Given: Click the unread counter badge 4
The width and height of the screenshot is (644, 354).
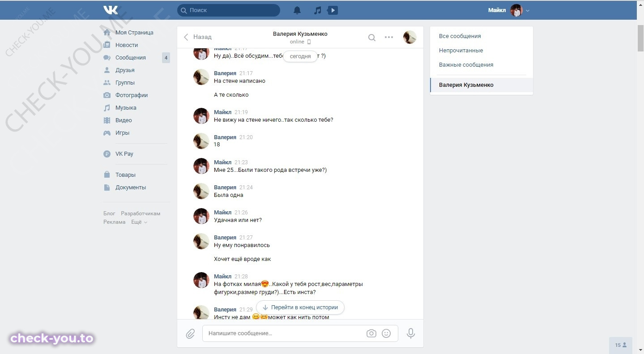Looking at the screenshot, I should (166, 58).
